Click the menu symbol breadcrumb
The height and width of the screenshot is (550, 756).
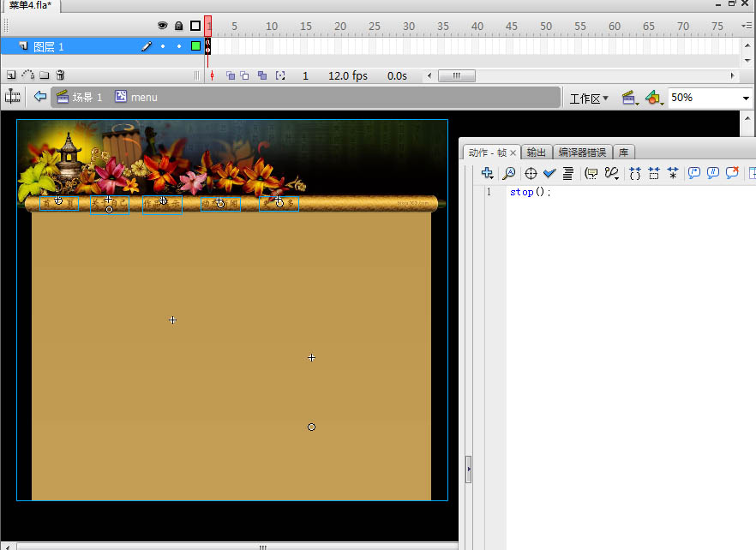point(136,97)
